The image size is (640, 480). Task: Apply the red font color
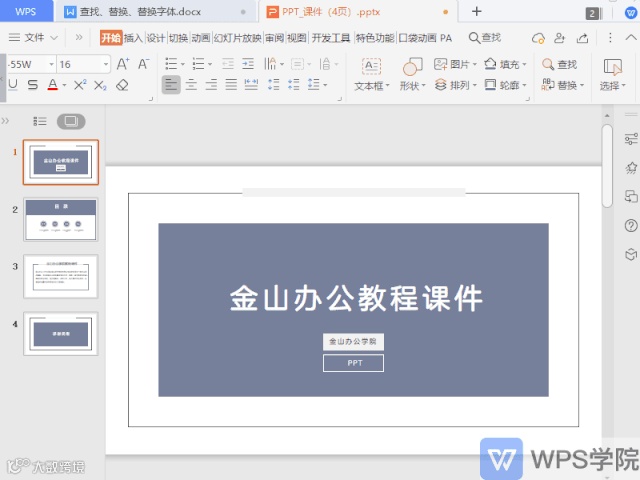(53, 85)
